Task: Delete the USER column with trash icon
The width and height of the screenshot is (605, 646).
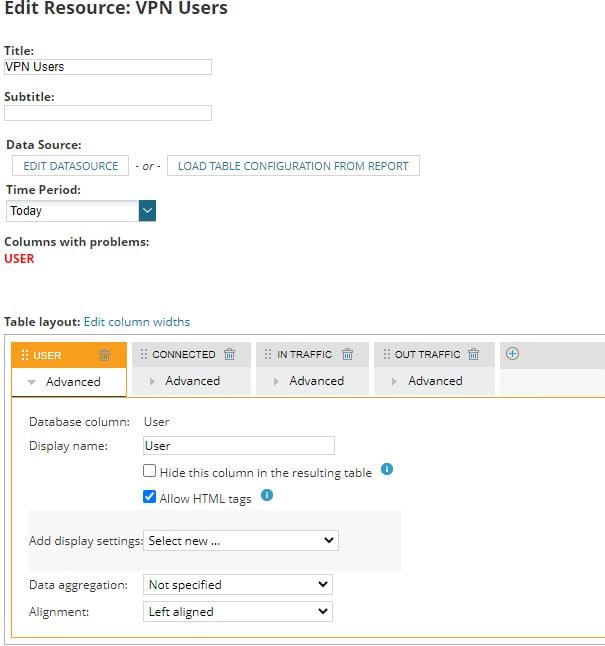Action: click(105, 355)
